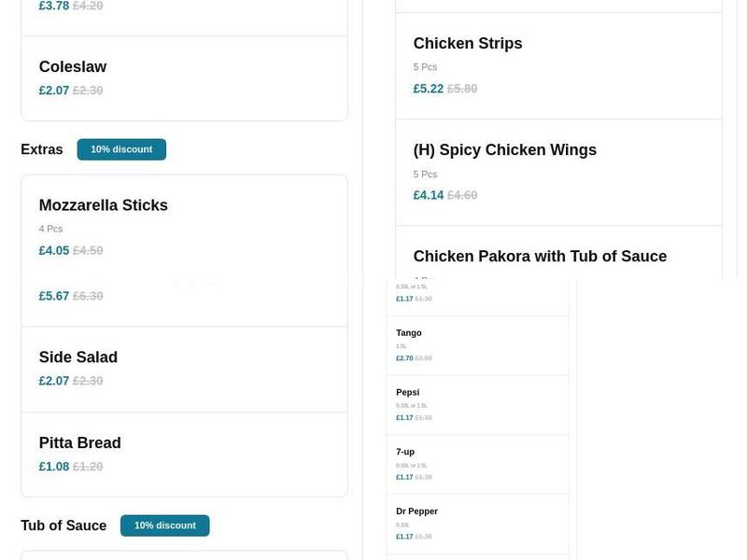Click the Extras section heading
The image size is (747, 560).
click(x=42, y=148)
